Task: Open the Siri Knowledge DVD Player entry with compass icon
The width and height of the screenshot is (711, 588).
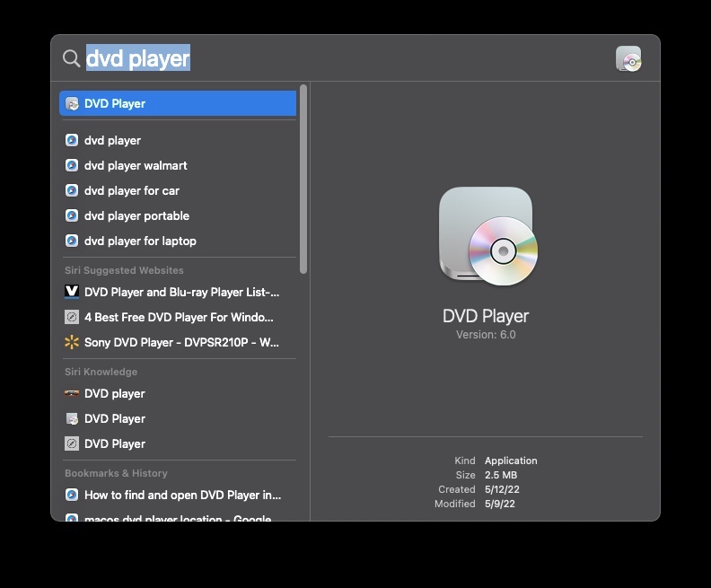Action: (178, 443)
